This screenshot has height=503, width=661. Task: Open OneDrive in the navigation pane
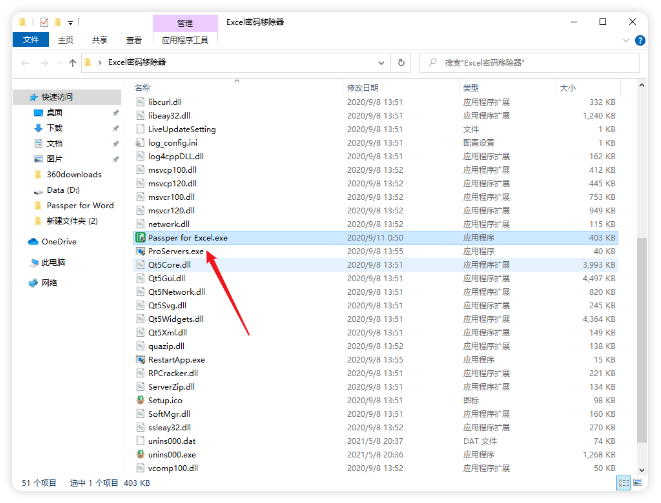tap(58, 241)
